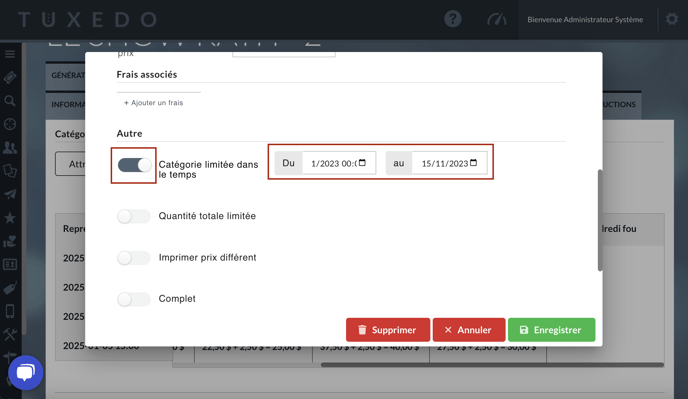This screenshot has width=688, height=399.
Task: Open the help question mark icon
Action: pyautogui.click(x=452, y=19)
